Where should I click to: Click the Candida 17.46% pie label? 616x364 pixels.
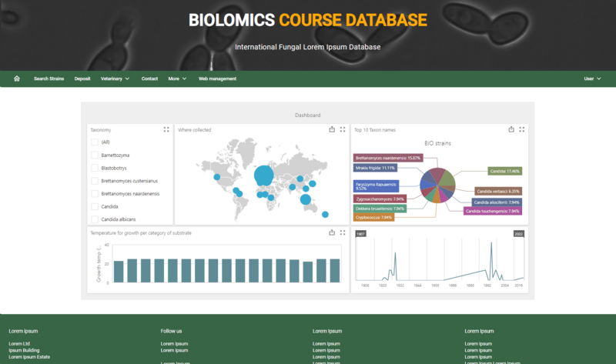pos(505,171)
